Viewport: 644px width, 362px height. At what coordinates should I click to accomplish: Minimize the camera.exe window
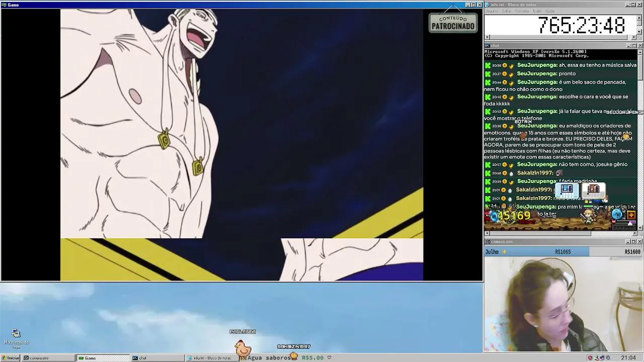pos(628,242)
